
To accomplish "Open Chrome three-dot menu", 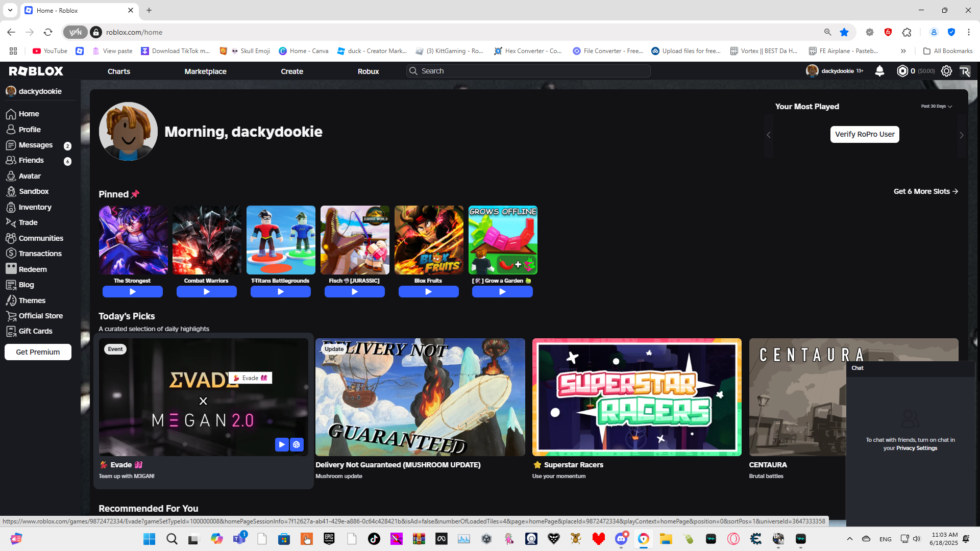I will click(969, 32).
